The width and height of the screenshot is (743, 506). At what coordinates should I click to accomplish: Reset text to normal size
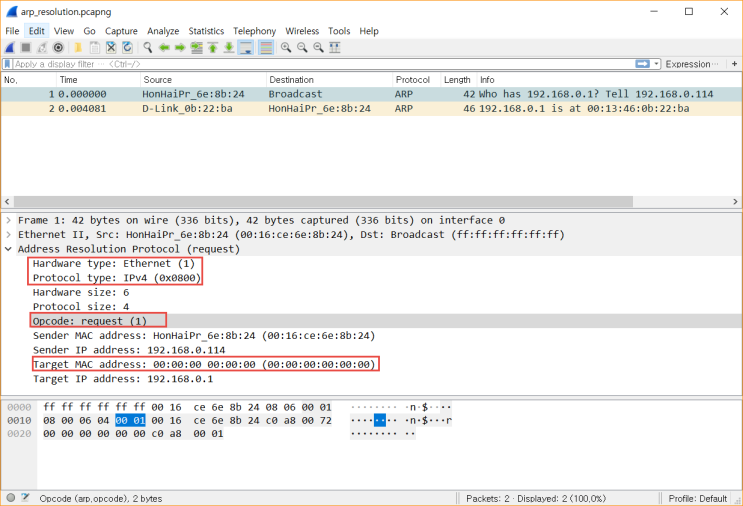pos(318,47)
